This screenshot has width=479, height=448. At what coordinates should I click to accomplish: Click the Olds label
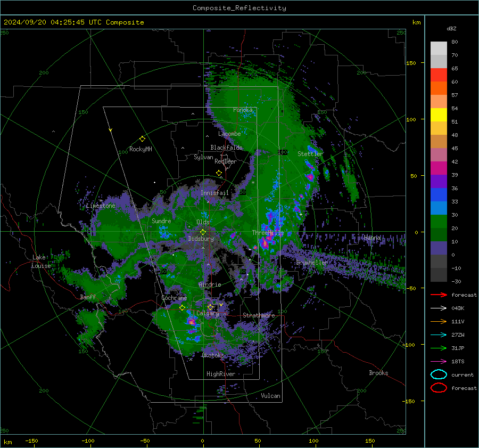pyautogui.click(x=203, y=222)
